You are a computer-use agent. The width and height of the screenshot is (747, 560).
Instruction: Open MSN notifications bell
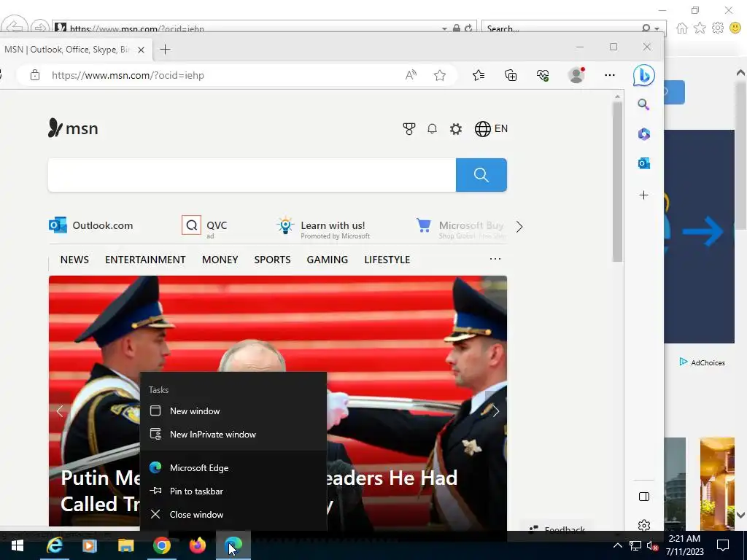(432, 129)
